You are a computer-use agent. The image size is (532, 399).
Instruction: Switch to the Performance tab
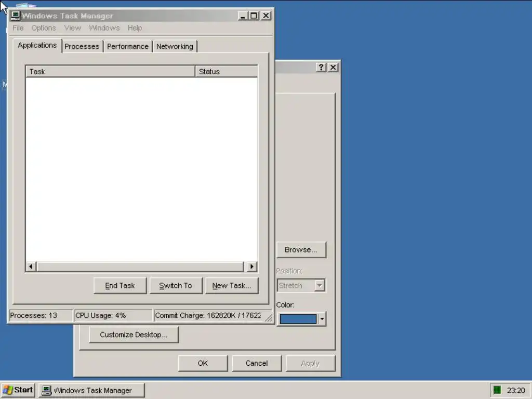coord(128,46)
